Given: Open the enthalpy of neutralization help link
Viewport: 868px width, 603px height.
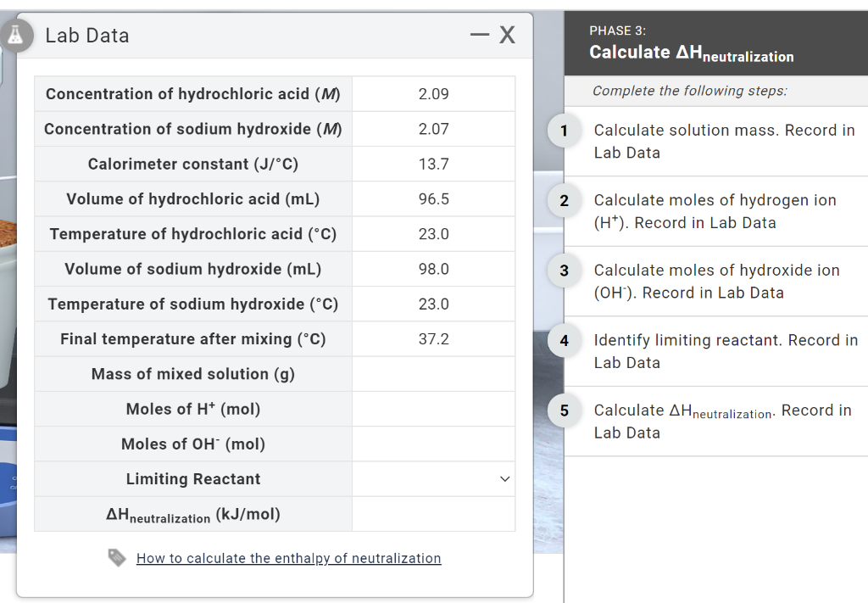Looking at the screenshot, I should point(288,558).
